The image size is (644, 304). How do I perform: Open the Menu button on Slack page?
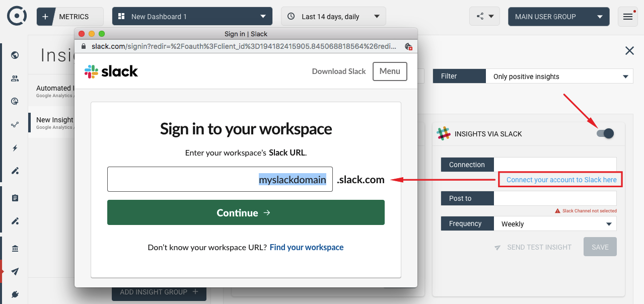(390, 71)
